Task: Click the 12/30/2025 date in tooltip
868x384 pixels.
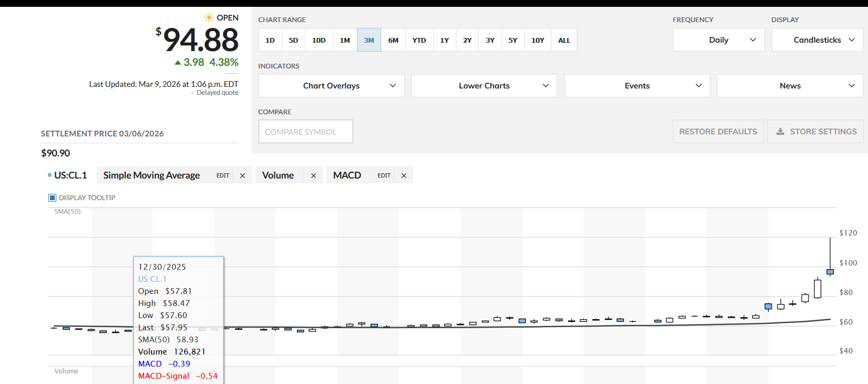Action: coord(162,267)
